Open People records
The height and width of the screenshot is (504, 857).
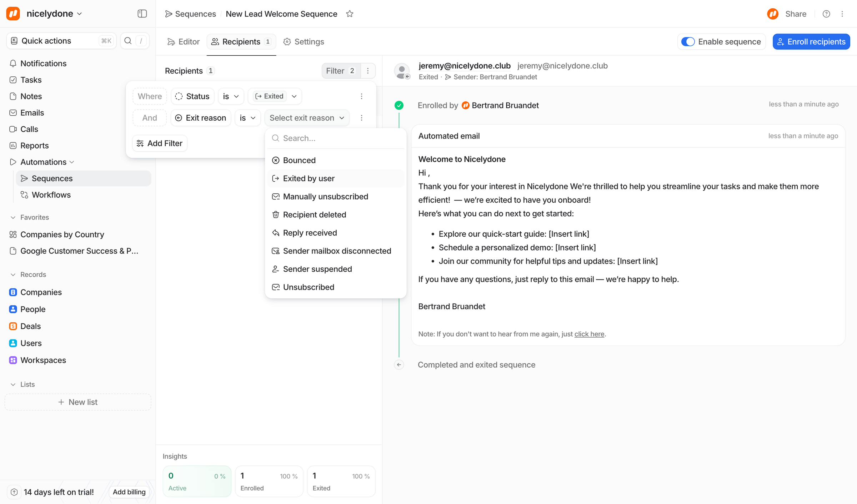33,309
